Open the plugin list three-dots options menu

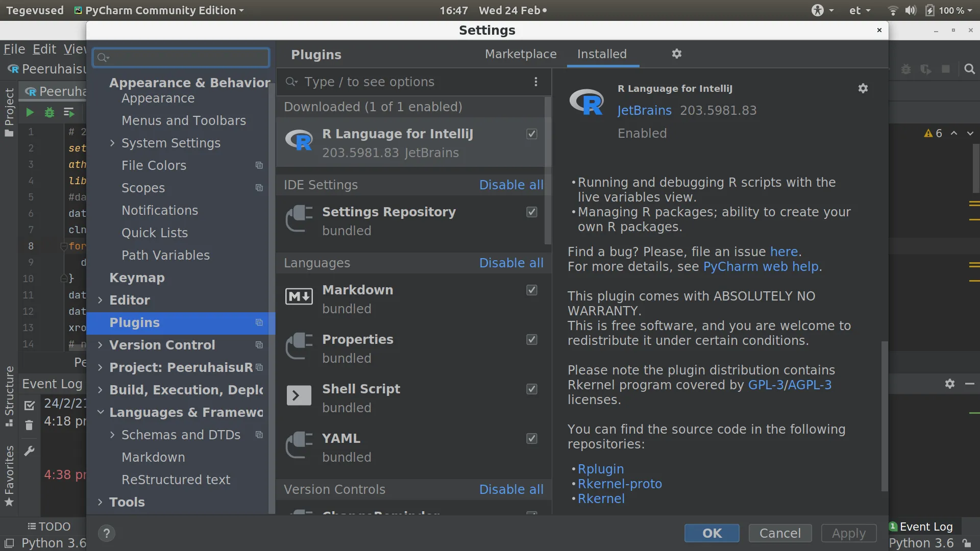point(535,82)
